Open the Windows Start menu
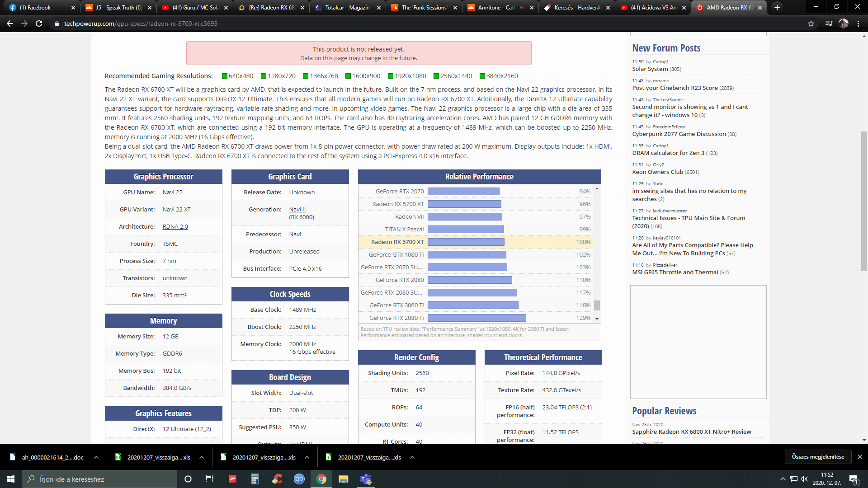The image size is (868, 488). (11, 479)
